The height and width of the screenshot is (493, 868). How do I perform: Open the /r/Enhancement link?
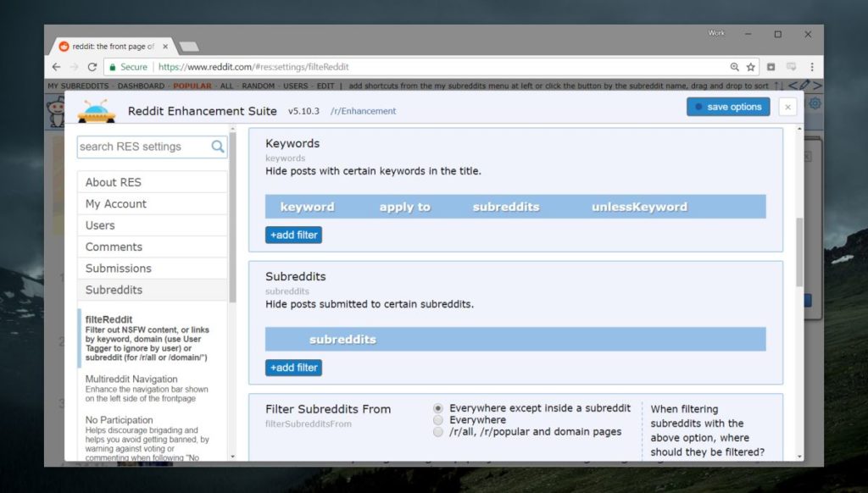pyautogui.click(x=363, y=111)
